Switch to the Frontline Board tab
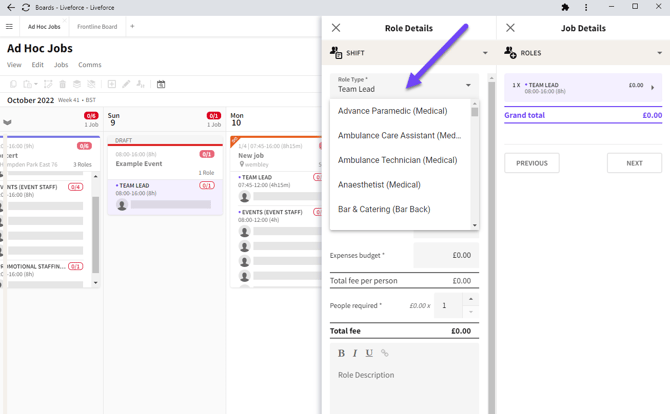Screen dimensions: 670x414 (97, 26)
